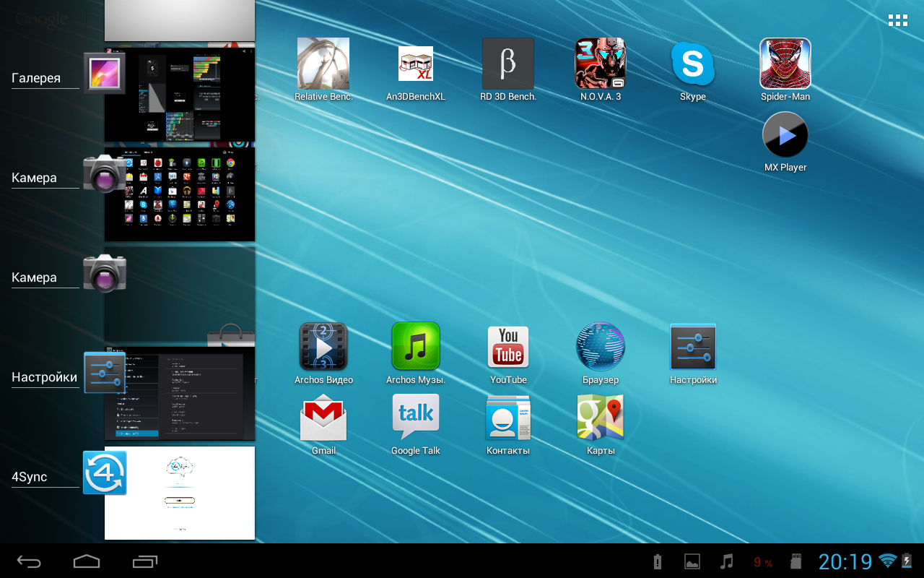Switch to Settings recent app thumbnail
This screenshot has width=924, height=578.
[180, 394]
